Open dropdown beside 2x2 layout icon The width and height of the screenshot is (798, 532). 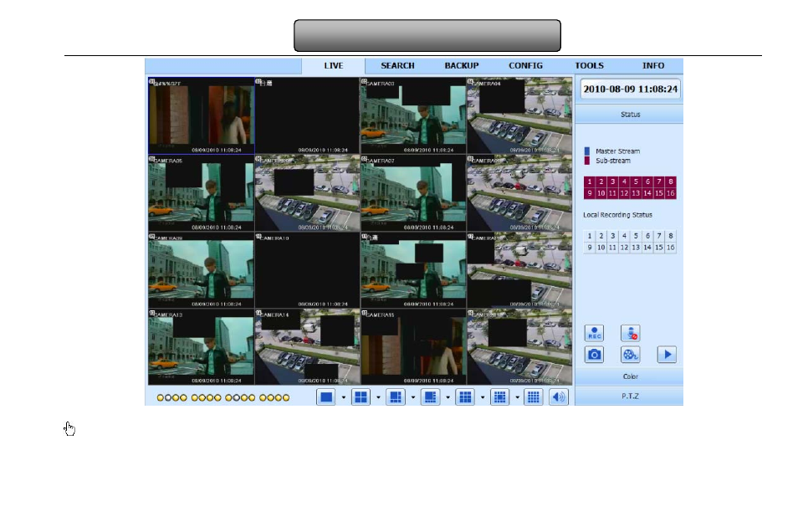(378, 397)
